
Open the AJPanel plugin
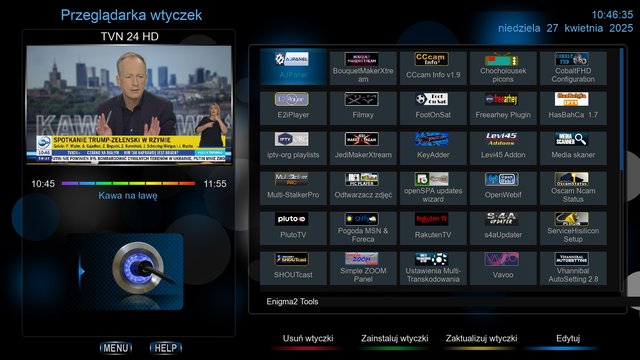point(293,67)
